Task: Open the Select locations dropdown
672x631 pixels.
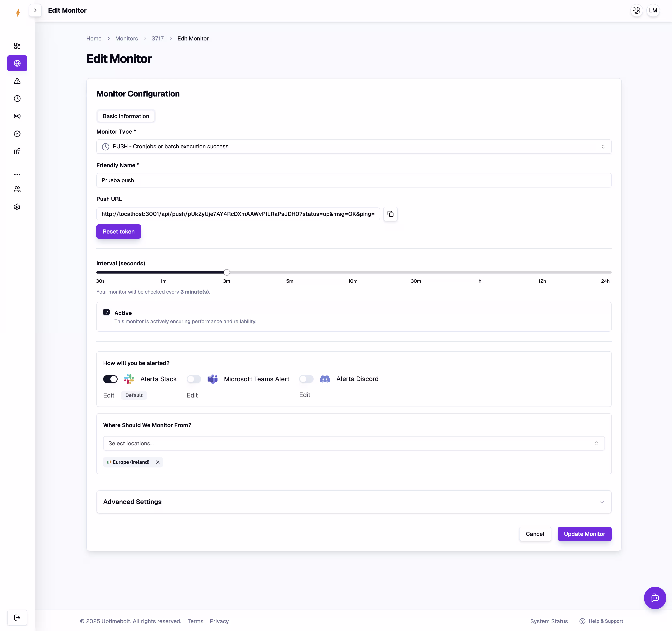Action: 354,443
